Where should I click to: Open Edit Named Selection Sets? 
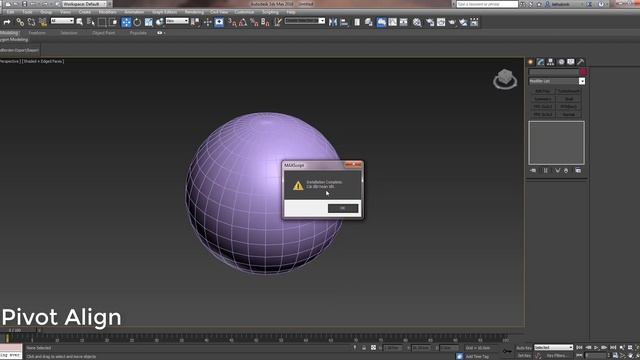coord(278,22)
